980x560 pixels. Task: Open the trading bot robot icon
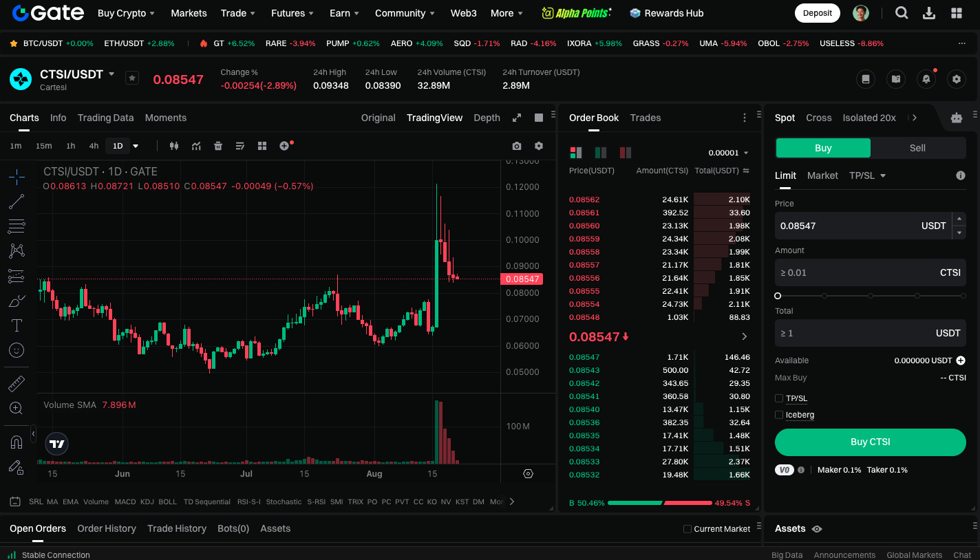coord(957,118)
